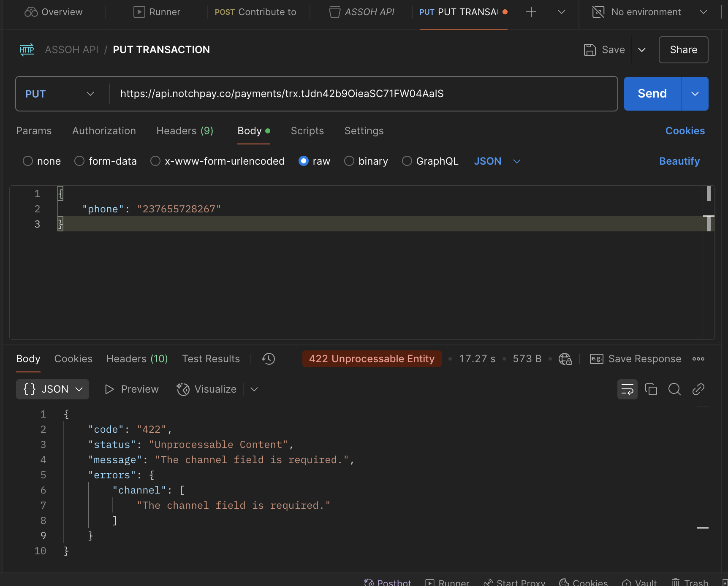
Task: Click the network globe lock icon
Action: click(565, 359)
